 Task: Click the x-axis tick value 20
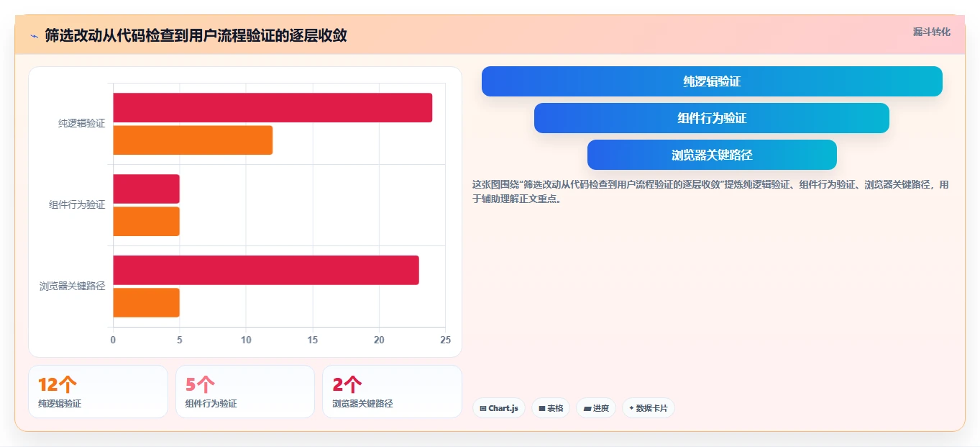(379, 340)
